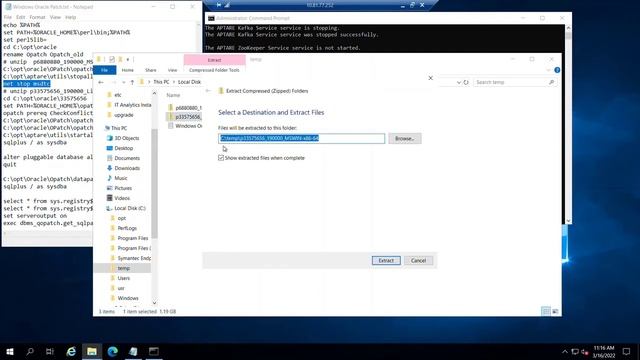Go up one folder level

tap(132, 82)
